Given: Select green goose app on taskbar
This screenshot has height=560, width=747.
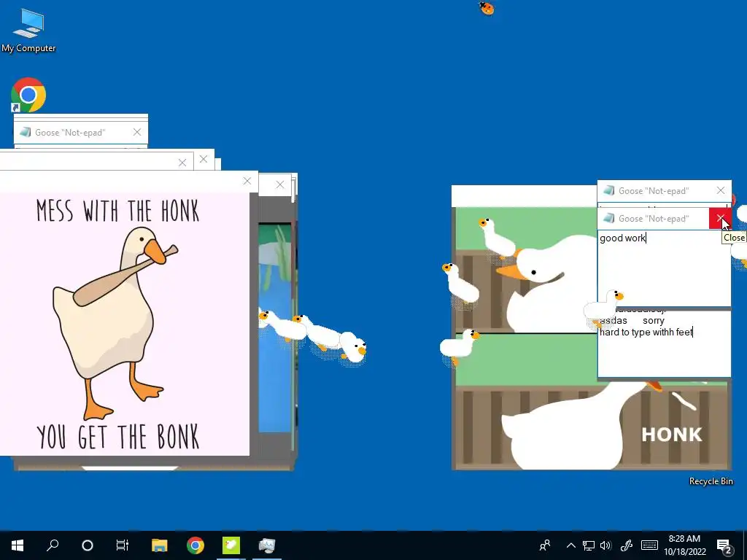Looking at the screenshot, I should 231,545.
